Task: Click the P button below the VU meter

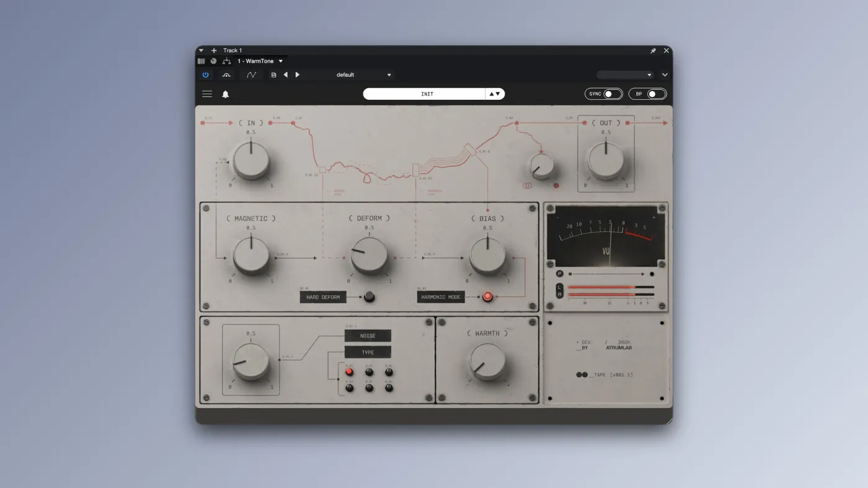Action: pyautogui.click(x=560, y=273)
